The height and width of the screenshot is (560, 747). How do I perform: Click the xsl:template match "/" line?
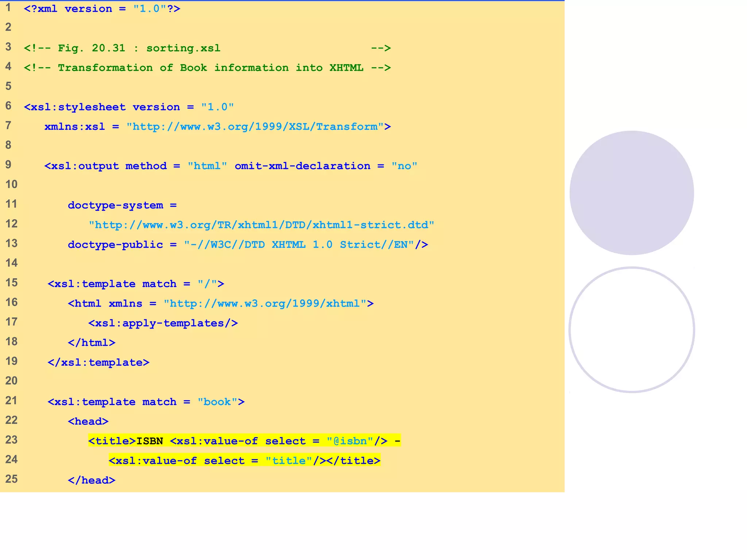[136, 284]
